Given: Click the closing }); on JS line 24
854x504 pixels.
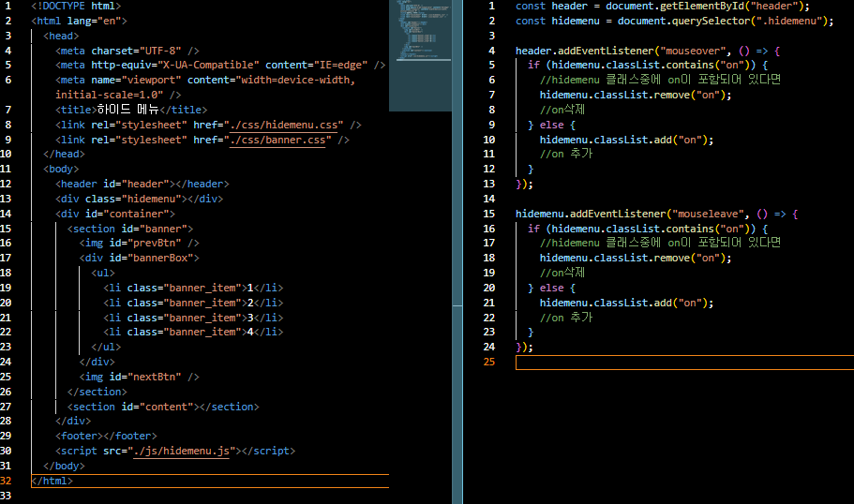Looking at the screenshot, I should pos(524,347).
